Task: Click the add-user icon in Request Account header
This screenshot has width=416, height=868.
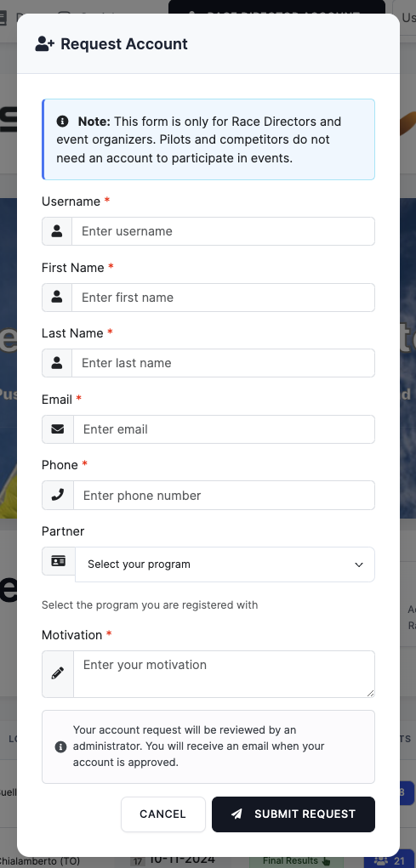Action: pos(44,43)
